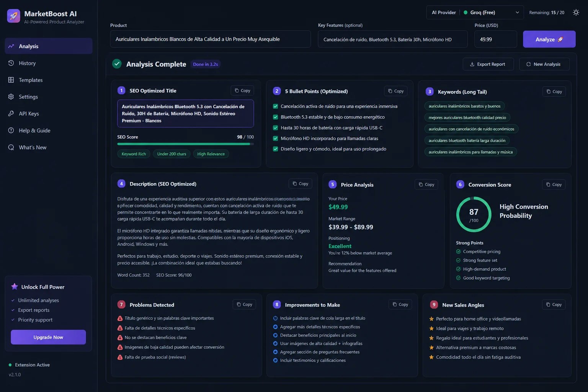Click the 'Keyword Rich' tag
The width and height of the screenshot is (588, 392).
click(x=134, y=154)
